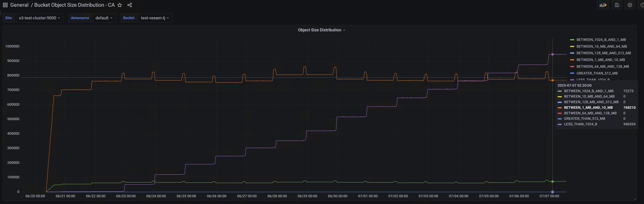Click tooltip row LESS_THAN_1024_B
Screen dimensions: 644x204
pyautogui.click(x=596, y=124)
